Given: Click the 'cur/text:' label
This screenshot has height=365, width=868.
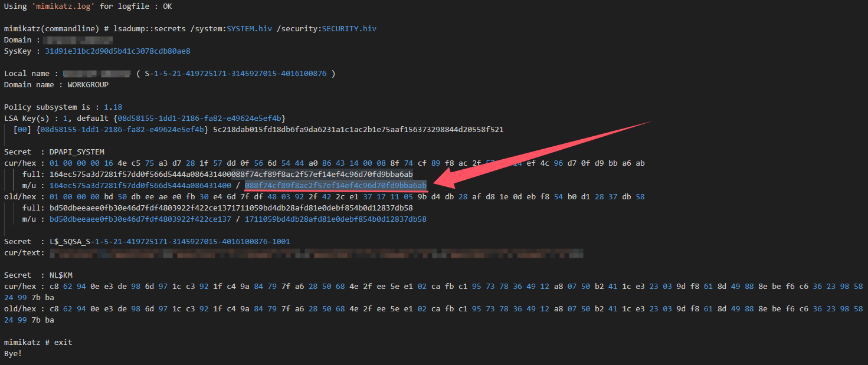Looking at the screenshot, I should (24, 253).
